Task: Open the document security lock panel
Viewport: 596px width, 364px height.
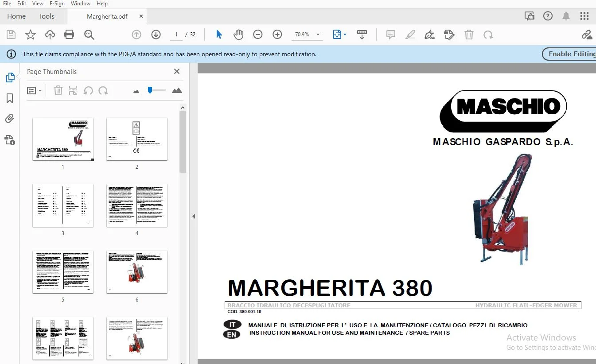Action: [10, 140]
